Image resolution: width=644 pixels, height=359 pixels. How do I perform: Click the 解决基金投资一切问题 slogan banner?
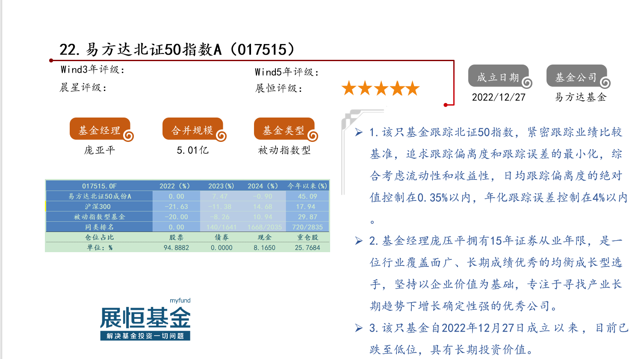pyautogui.click(x=145, y=336)
